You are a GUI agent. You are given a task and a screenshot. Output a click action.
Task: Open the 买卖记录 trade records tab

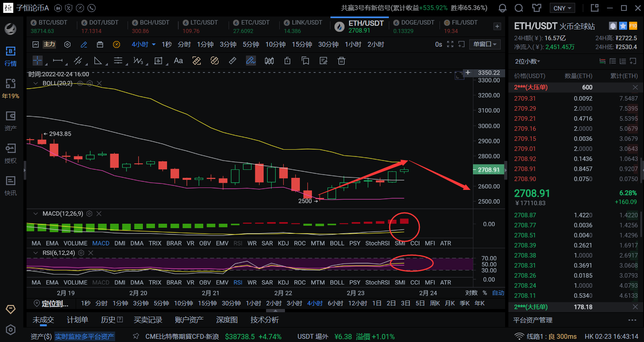click(x=148, y=320)
